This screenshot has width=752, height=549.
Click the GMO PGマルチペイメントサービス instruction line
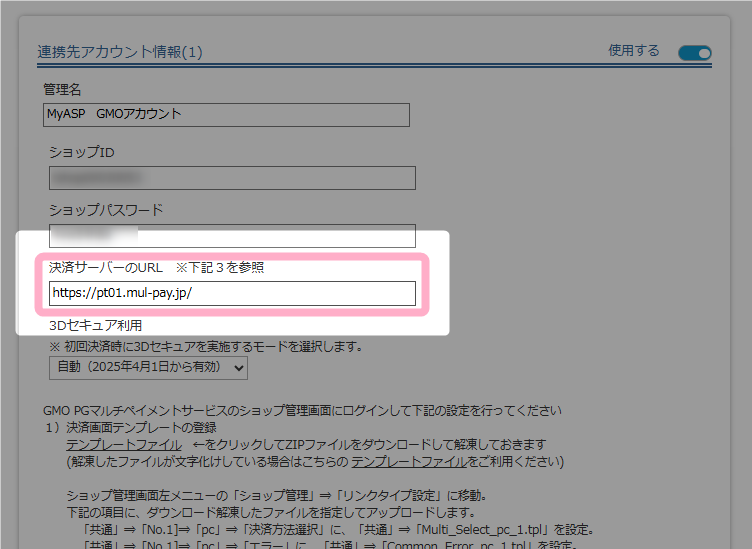[x=302, y=411]
